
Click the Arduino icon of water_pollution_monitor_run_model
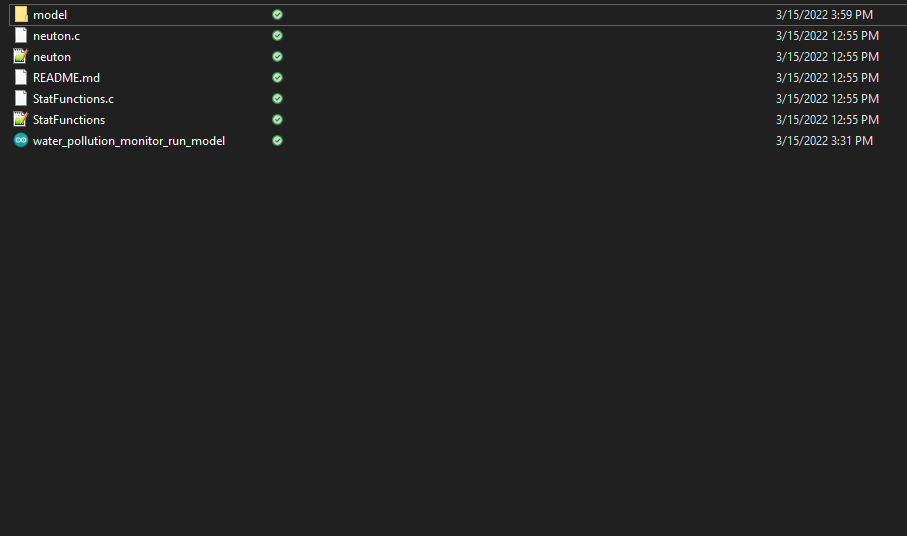(x=21, y=141)
